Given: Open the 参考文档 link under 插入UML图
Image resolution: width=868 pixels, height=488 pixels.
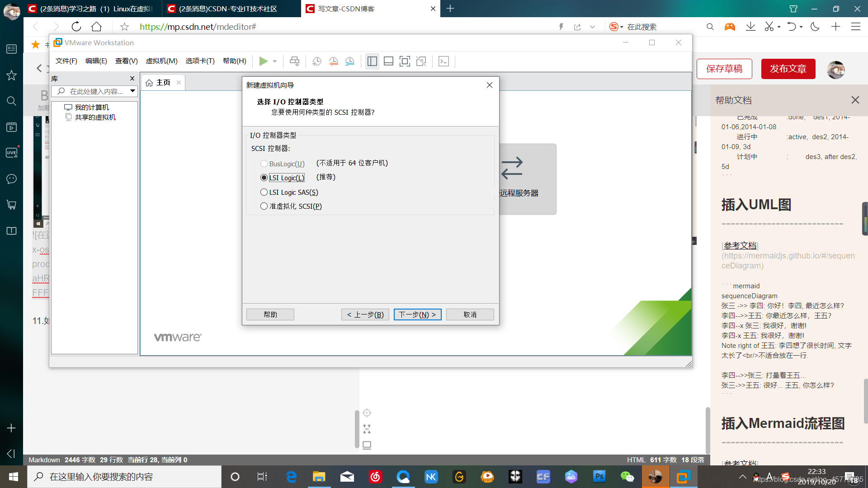Looking at the screenshot, I should pyautogui.click(x=740, y=245).
